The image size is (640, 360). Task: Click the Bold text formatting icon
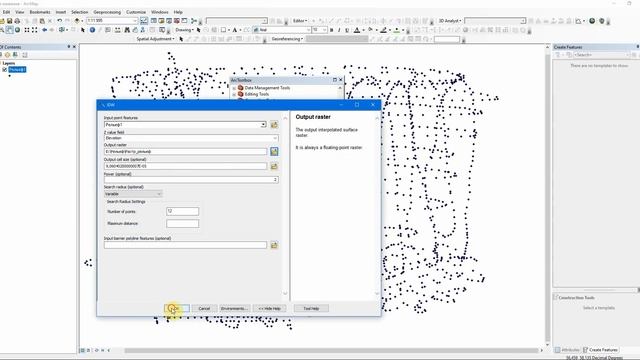(331, 30)
